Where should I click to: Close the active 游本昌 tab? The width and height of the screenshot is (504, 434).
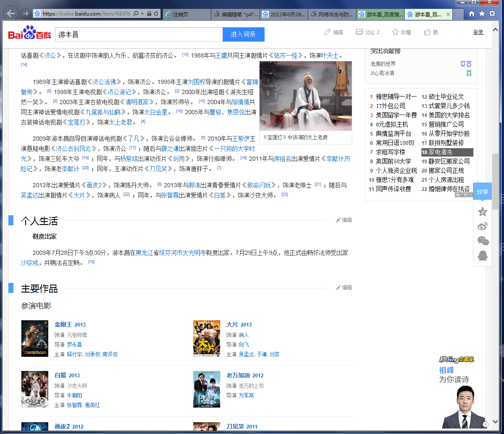point(448,14)
